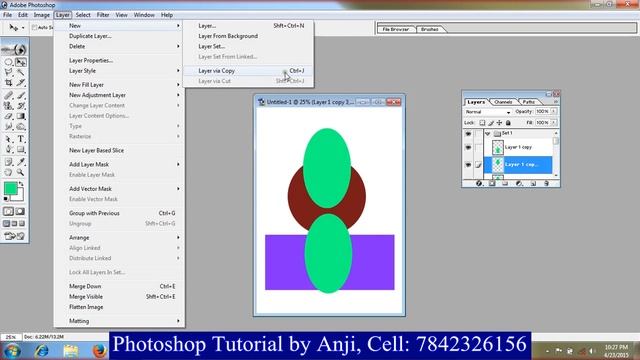Viewport: 640px width, 360px height.
Task: Open the File Browser tab
Action: 396,29
